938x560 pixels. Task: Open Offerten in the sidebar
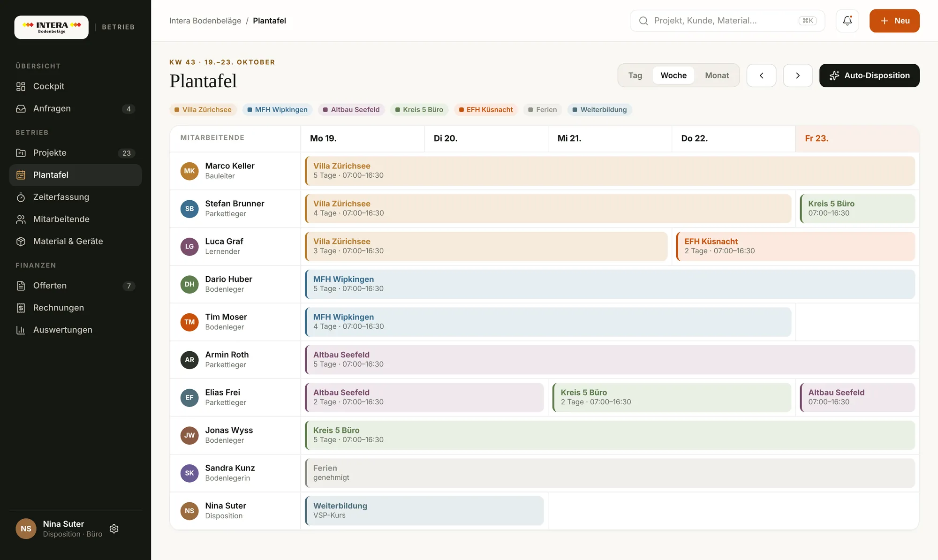point(76,286)
